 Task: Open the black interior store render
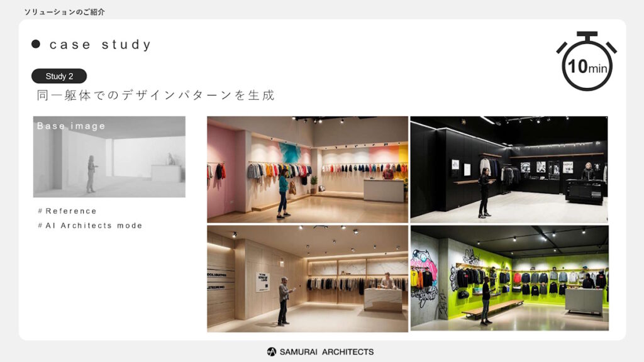[509, 170]
